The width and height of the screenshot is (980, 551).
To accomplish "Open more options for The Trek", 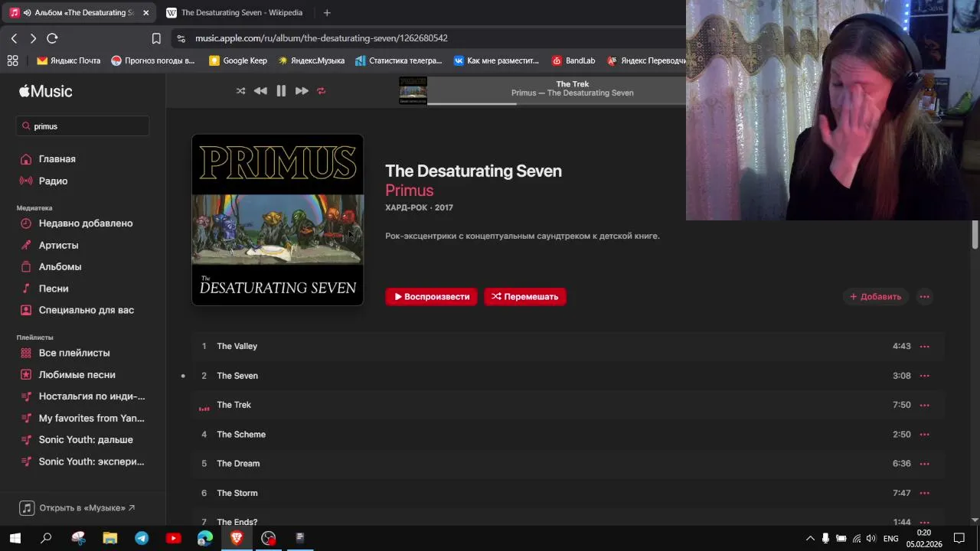I will tap(924, 405).
